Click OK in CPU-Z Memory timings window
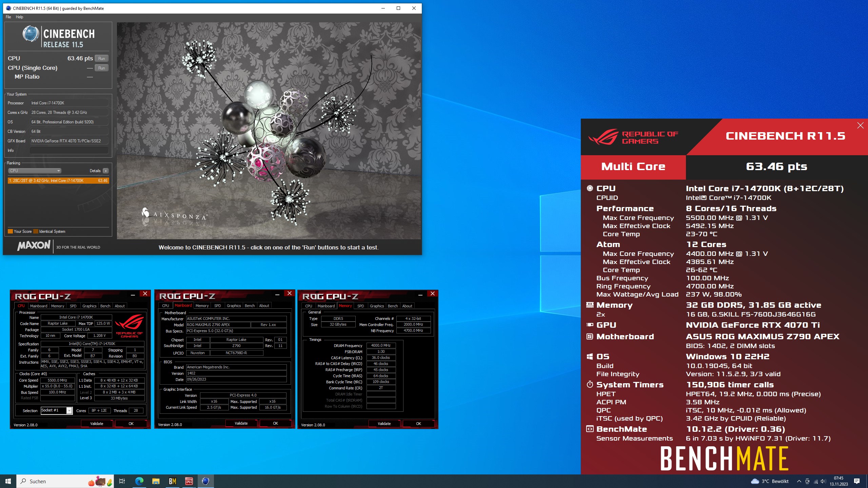This screenshot has height=488, width=868. pyautogui.click(x=419, y=424)
